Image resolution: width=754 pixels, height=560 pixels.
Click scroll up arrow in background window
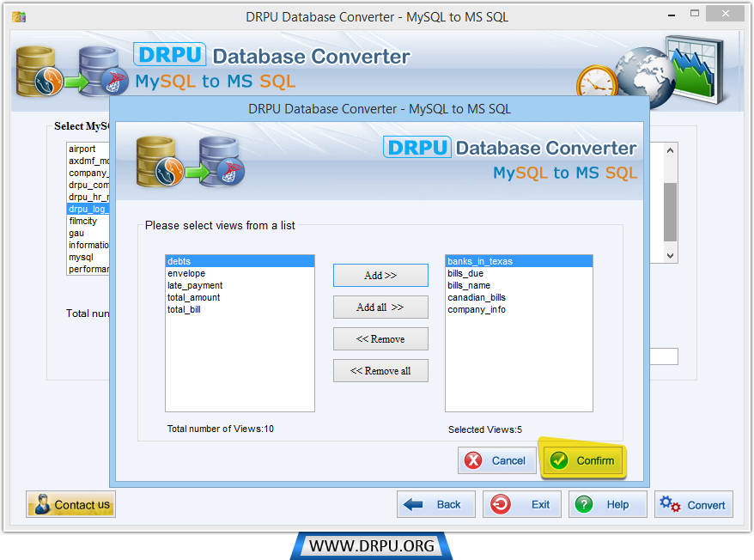pos(671,150)
